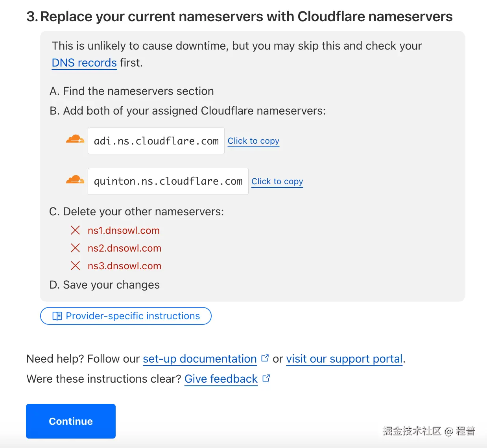
Task: Click the step heading Replace your current nameservers
Action: [x=239, y=16]
